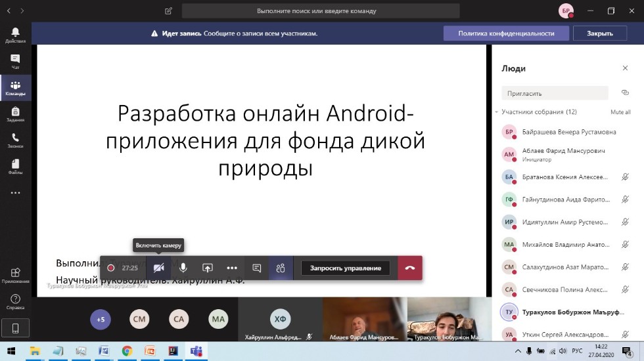Hang up the call with red button
This screenshot has height=361, width=644.
(410, 268)
